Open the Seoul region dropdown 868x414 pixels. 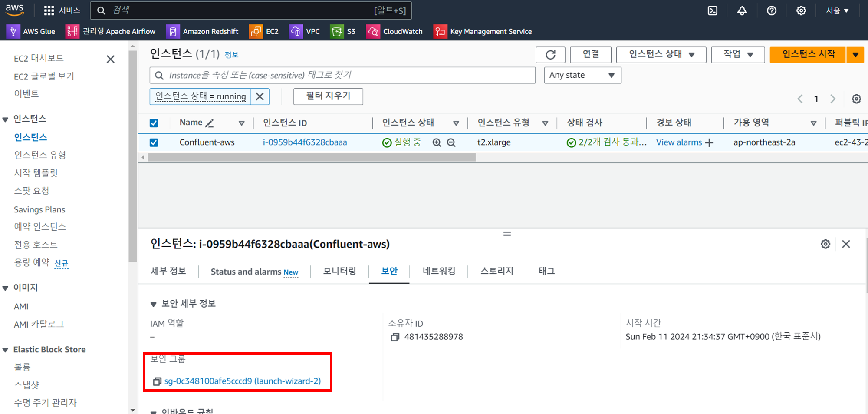pos(837,10)
